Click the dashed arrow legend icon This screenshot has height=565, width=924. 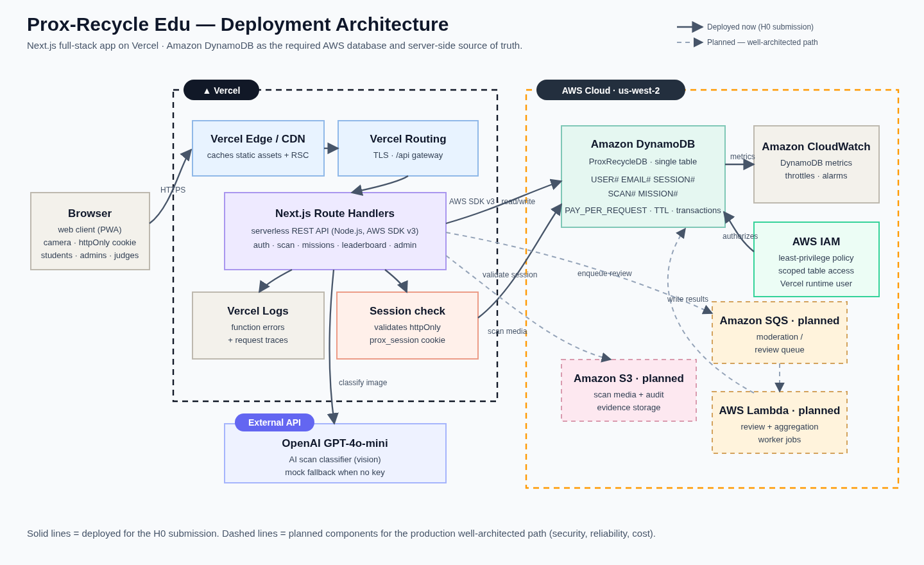[690, 42]
